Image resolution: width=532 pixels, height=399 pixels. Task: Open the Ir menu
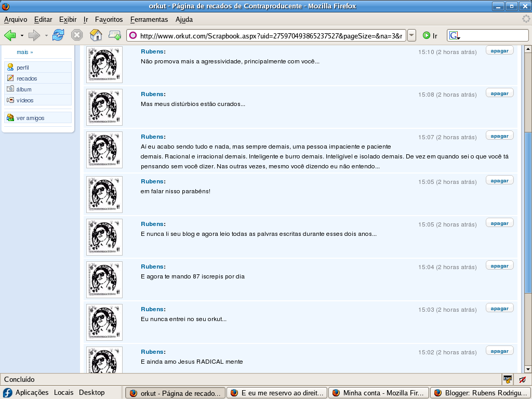click(86, 19)
